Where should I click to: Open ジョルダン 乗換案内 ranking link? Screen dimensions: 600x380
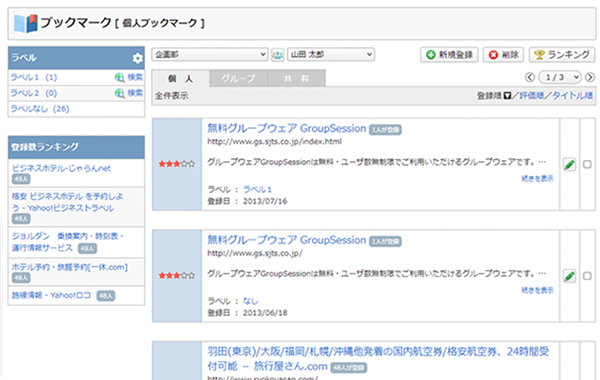(x=67, y=242)
